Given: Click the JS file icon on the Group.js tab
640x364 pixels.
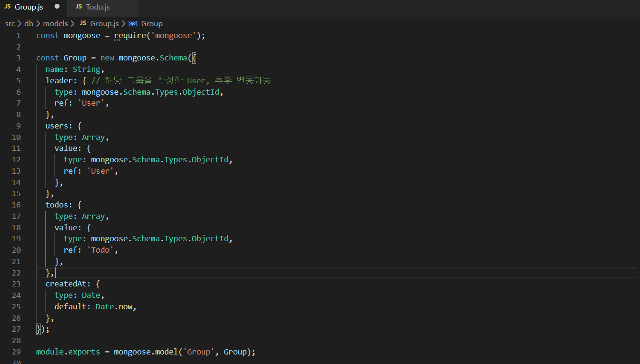Looking at the screenshot, I should (8, 7).
